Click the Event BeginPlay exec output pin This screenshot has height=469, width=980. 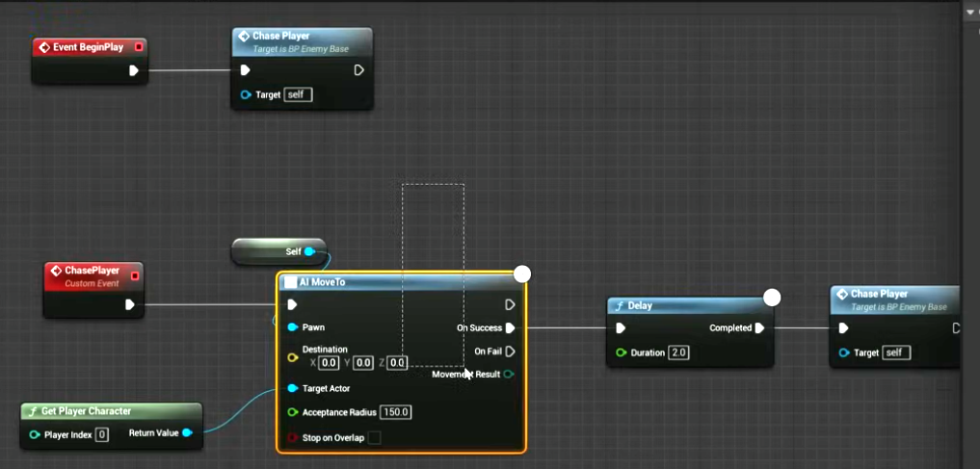pyautogui.click(x=134, y=70)
